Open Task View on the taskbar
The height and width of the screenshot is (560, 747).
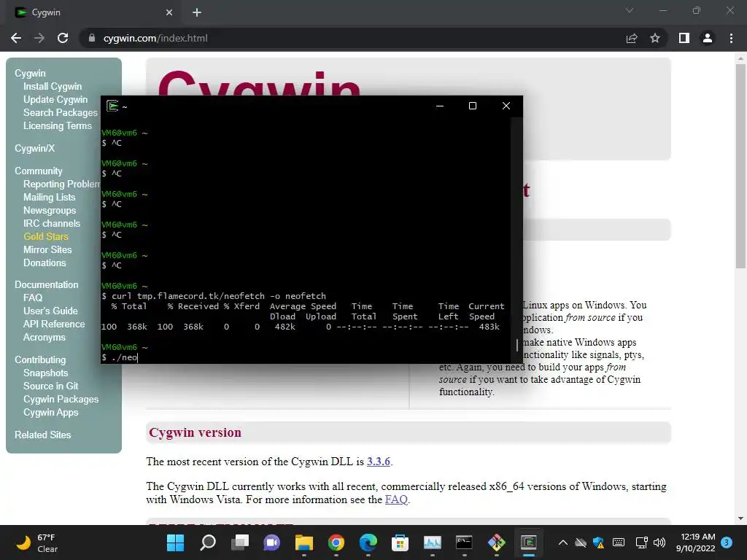(239, 542)
